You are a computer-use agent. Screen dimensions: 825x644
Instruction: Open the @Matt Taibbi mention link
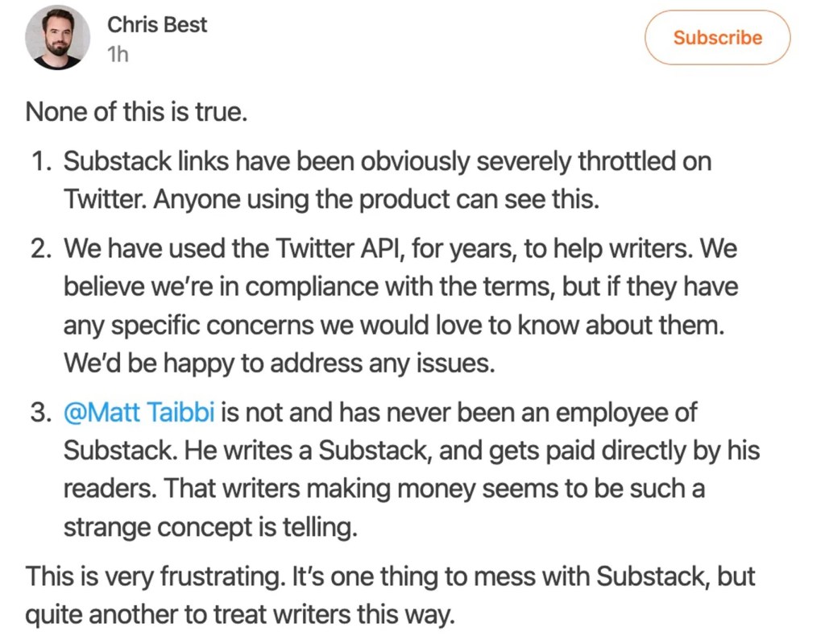(x=139, y=413)
